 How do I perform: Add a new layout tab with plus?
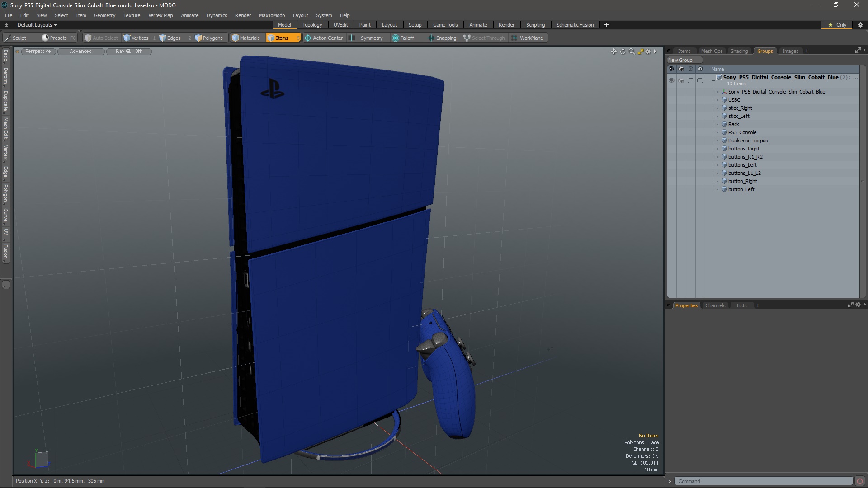click(606, 25)
